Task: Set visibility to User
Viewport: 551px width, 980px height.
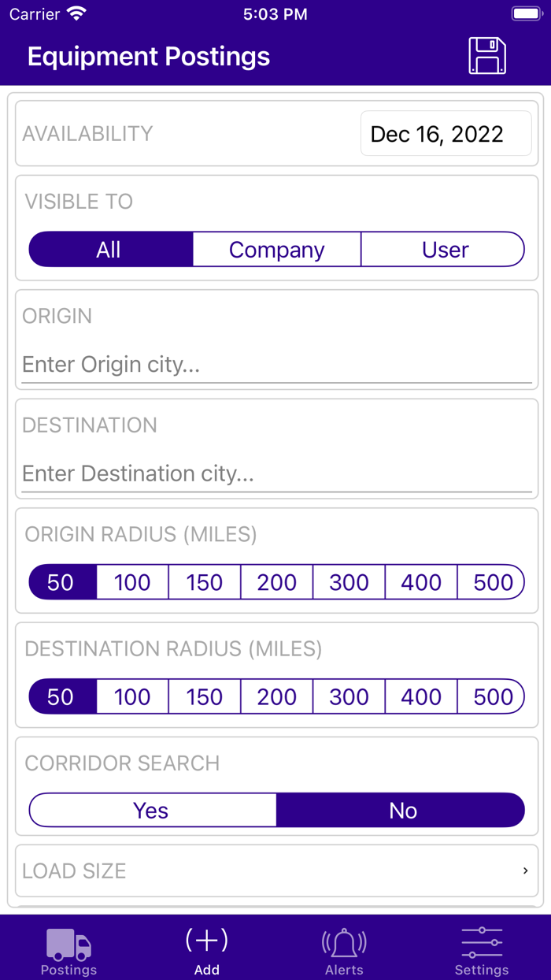Action: click(443, 249)
